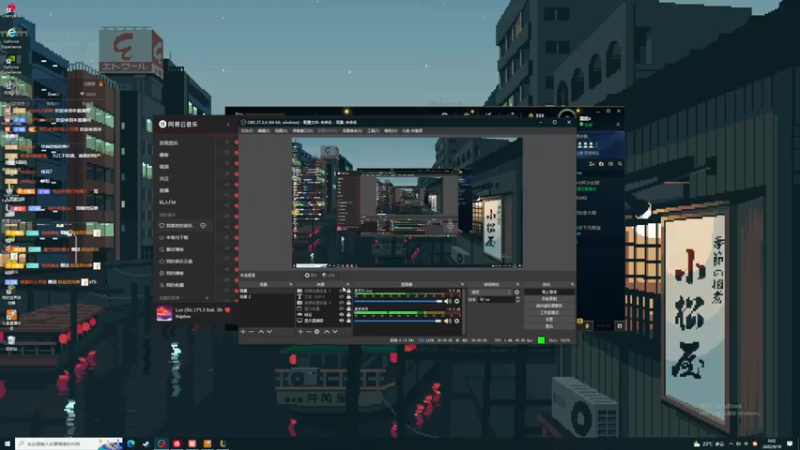Click 启动虚拟摄像机 start virtual camera

(x=549, y=306)
